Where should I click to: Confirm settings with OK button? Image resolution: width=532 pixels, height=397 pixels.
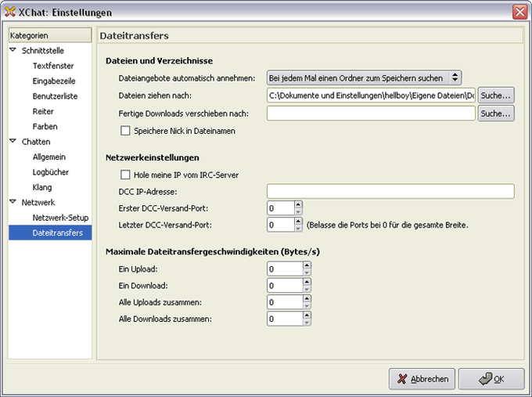(x=491, y=379)
